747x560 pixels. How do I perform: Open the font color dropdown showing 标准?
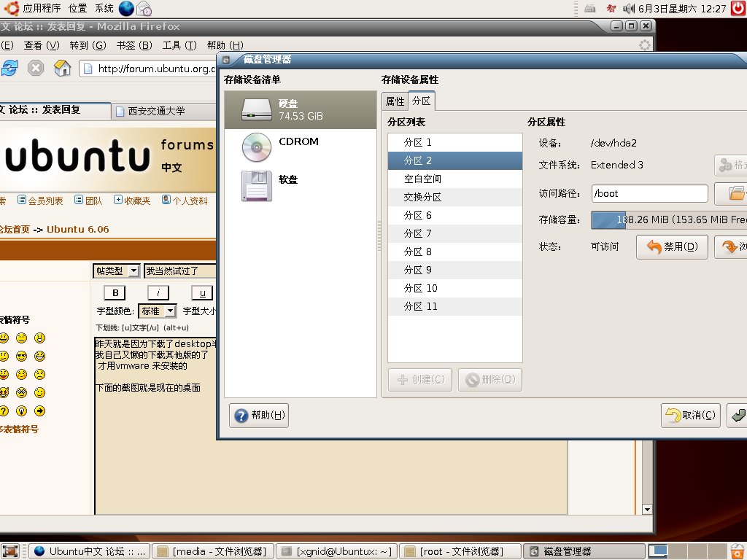(x=158, y=311)
